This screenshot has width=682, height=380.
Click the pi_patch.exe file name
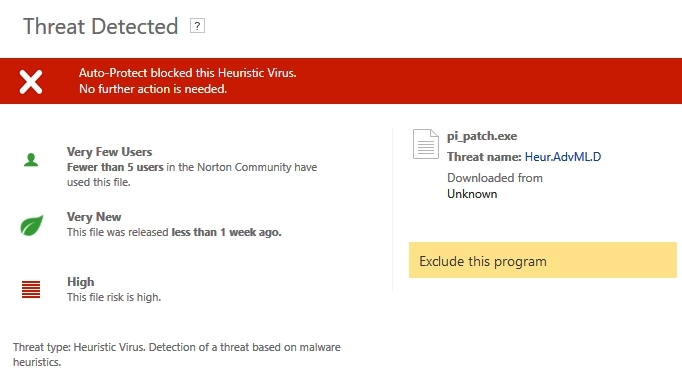482,136
